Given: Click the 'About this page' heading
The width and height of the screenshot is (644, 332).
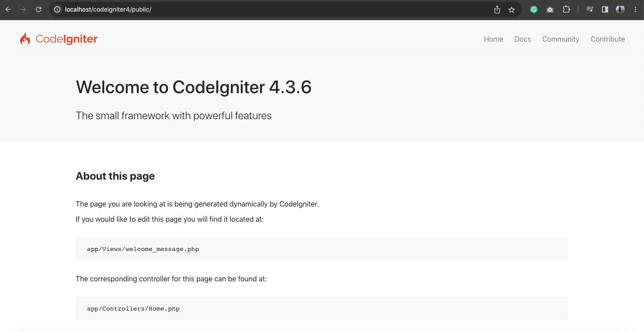Looking at the screenshot, I should [115, 176].
